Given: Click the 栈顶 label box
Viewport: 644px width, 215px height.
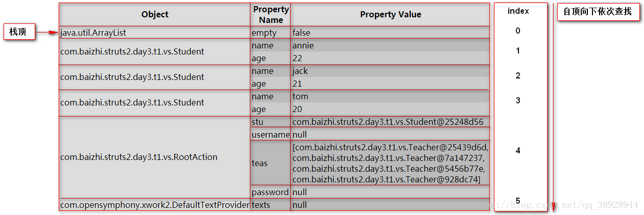Looking at the screenshot, I should pyautogui.click(x=19, y=32).
